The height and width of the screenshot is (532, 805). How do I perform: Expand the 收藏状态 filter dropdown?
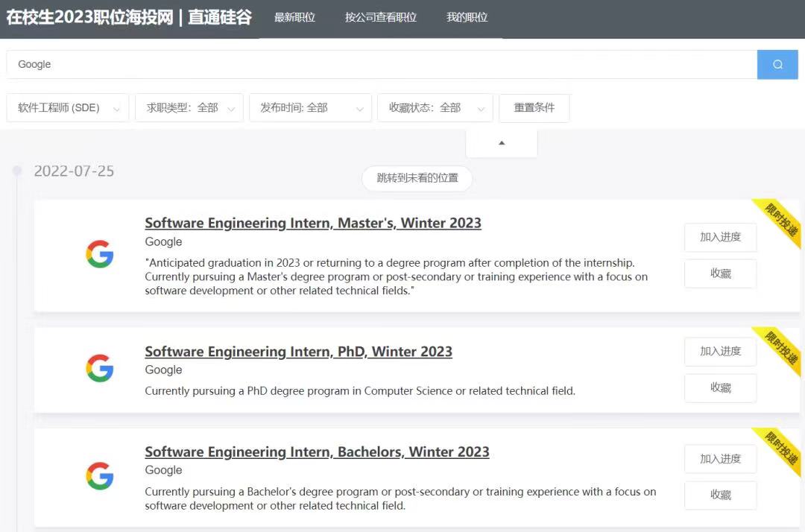(435, 108)
